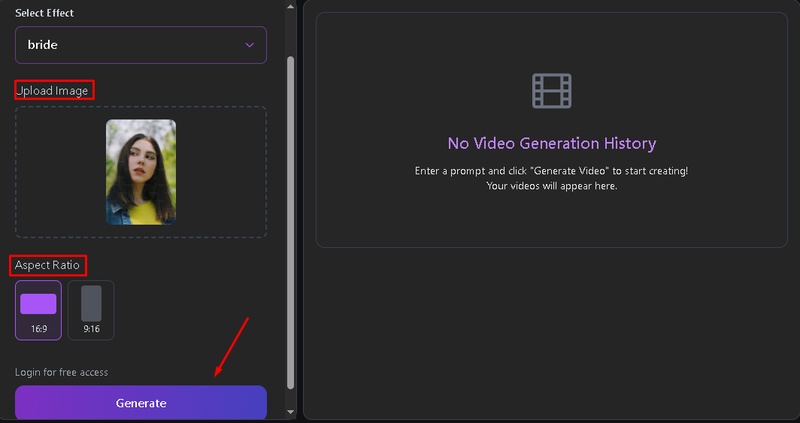Click the "16:9" text label
This screenshot has height=423, width=800.
click(38, 328)
